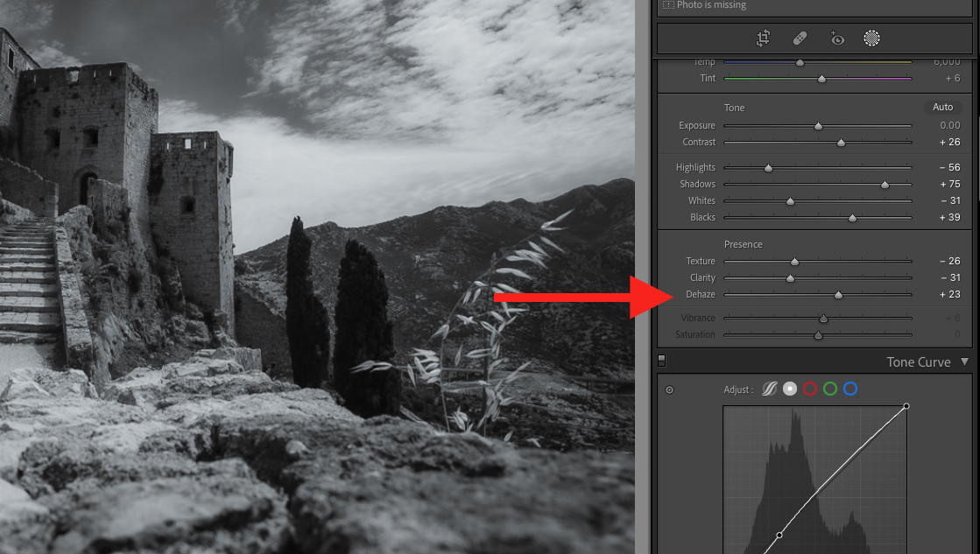Click the Auto tone button
980x554 pixels.
pyautogui.click(x=942, y=108)
